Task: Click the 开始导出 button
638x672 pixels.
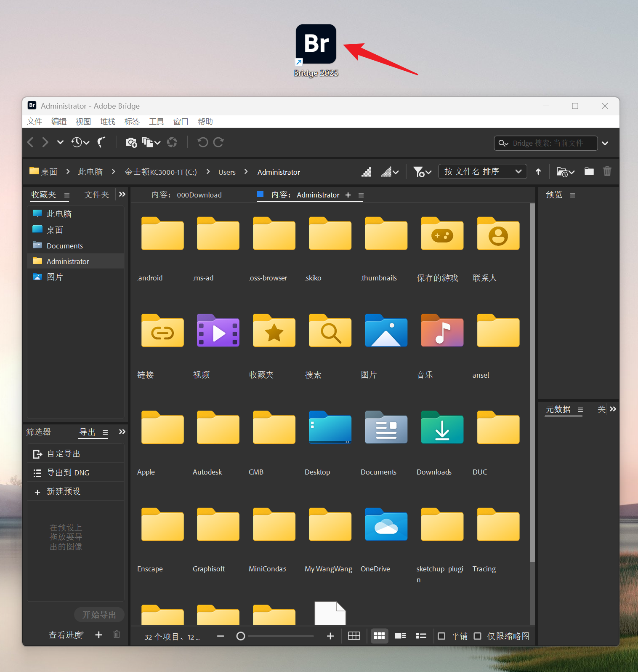Action: [x=99, y=615]
